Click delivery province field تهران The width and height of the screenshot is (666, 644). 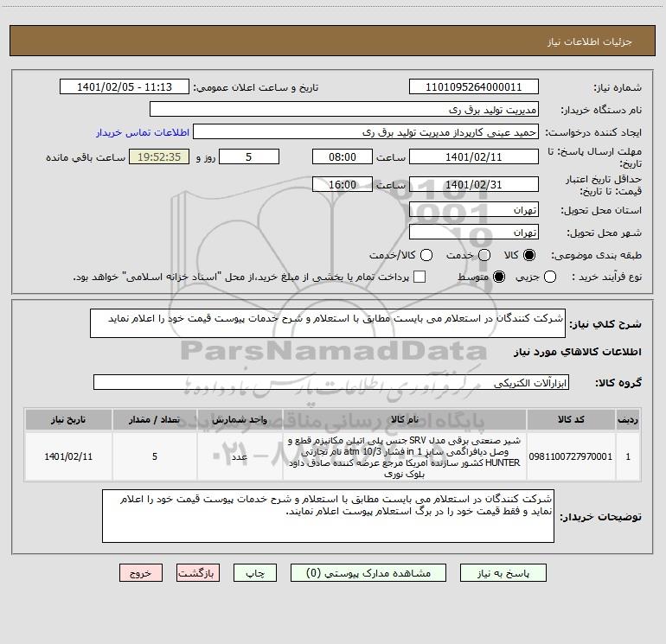click(474, 209)
